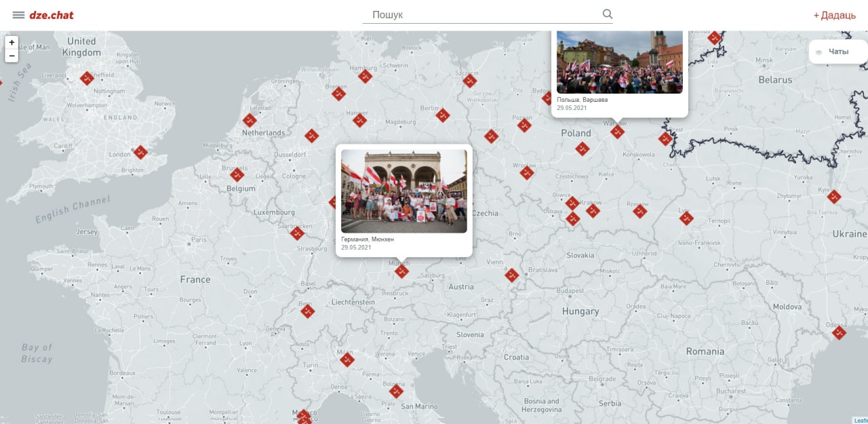This screenshot has width=868, height=424.
Task: Select the Rzeszow map marker
Action: point(640,211)
